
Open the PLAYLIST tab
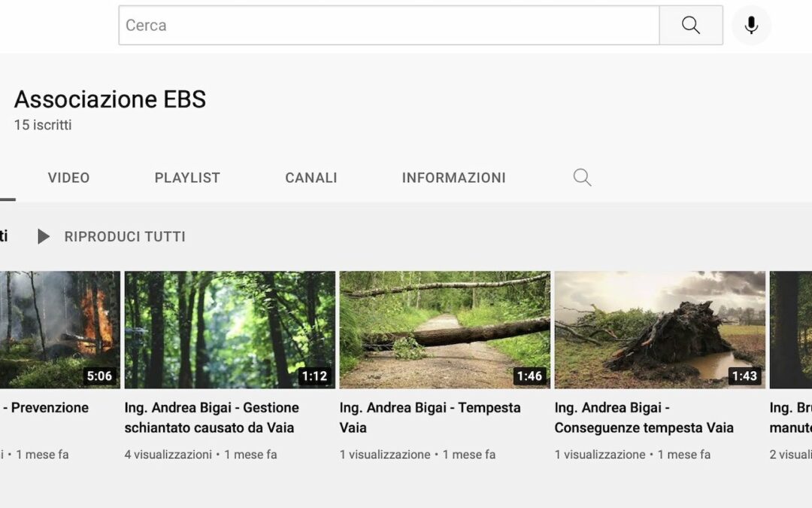click(187, 178)
